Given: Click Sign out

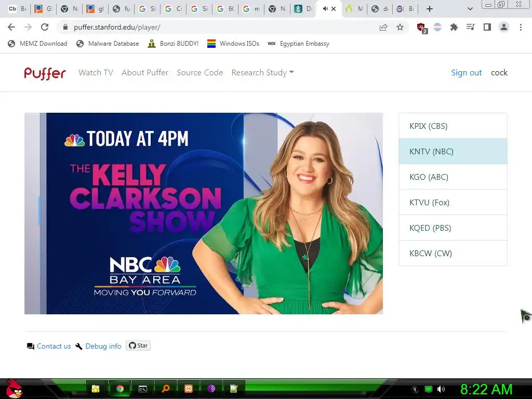Looking at the screenshot, I should 466,73.
